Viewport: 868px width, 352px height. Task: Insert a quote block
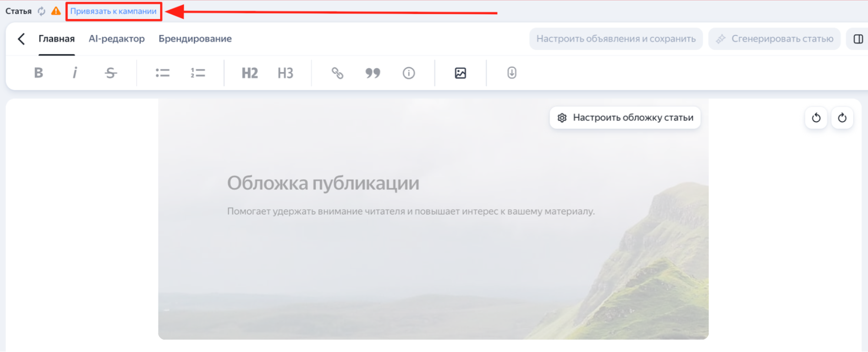[373, 73]
